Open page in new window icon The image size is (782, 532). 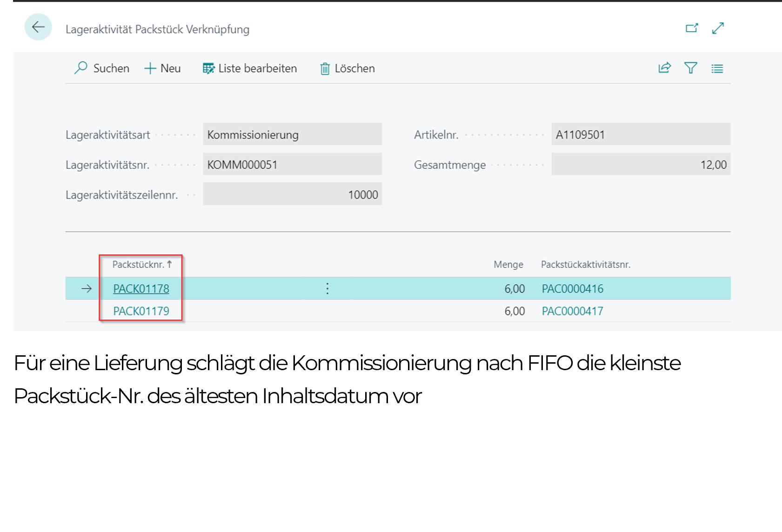[692, 28]
